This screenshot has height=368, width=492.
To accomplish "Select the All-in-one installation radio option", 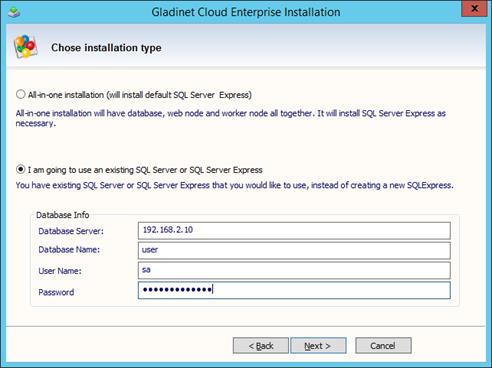I will [21, 94].
